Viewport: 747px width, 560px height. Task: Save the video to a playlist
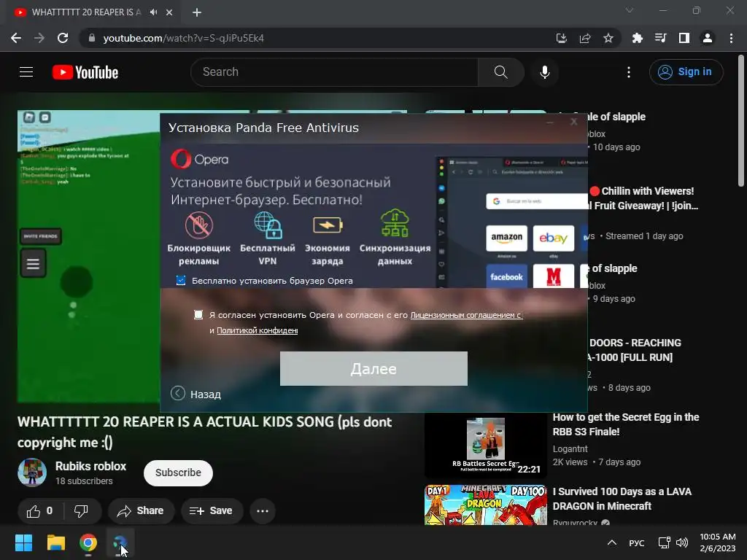(211, 511)
